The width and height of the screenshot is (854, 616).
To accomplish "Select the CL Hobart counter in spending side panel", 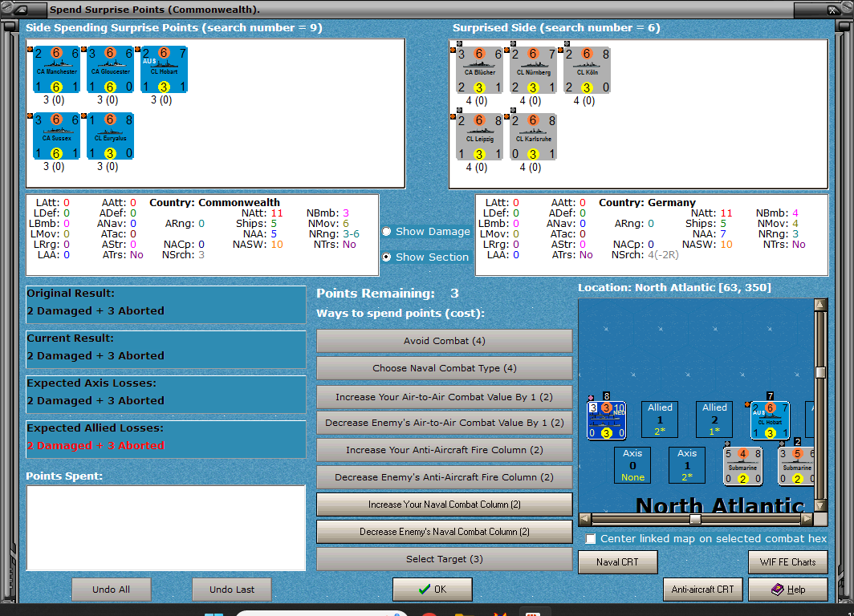I will tap(164, 70).
